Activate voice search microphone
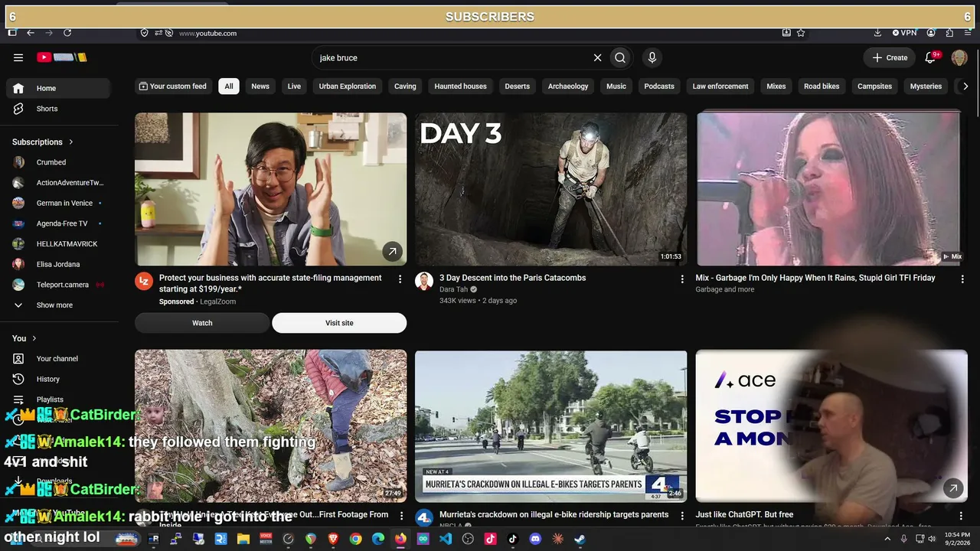Viewport: 980px width, 551px height. click(652, 57)
